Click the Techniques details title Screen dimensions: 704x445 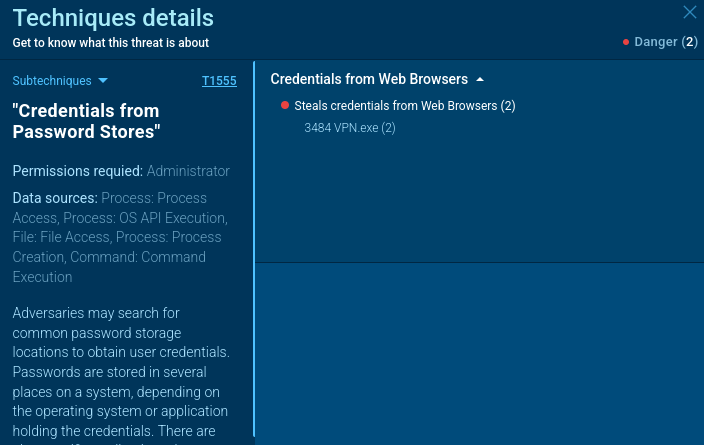(113, 18)
